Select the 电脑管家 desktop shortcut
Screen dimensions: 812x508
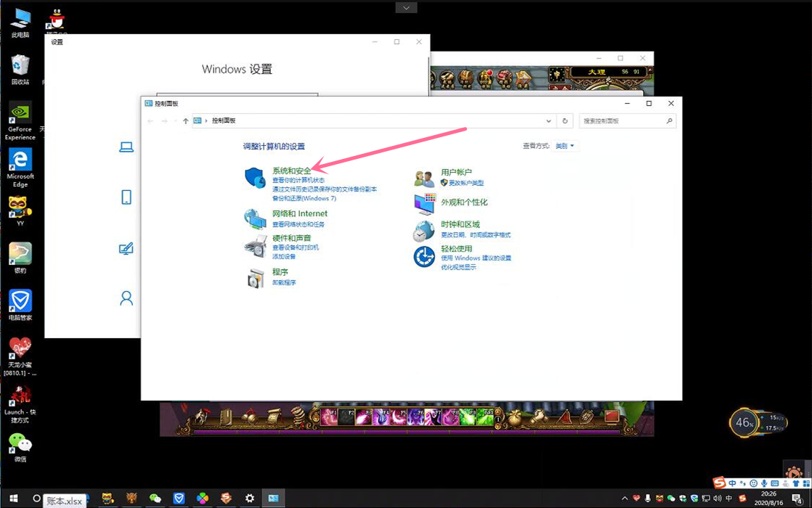pos(20,306)
